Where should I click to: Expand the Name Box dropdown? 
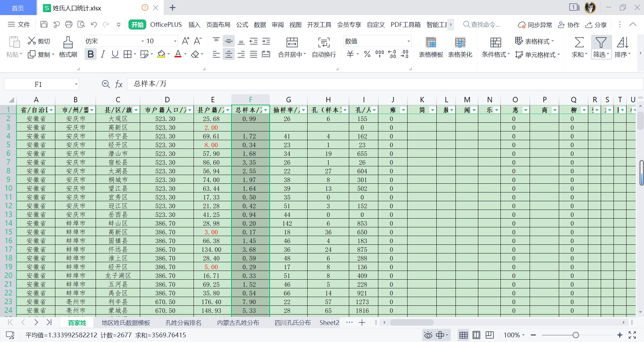(x=76, y=84)
